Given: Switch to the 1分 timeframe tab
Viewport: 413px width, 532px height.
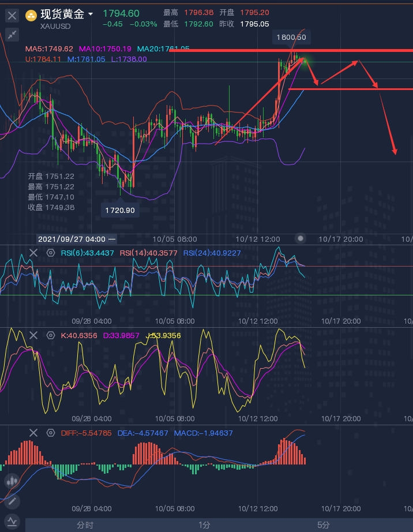Looking at the screenshot, I should pos(204,525).
